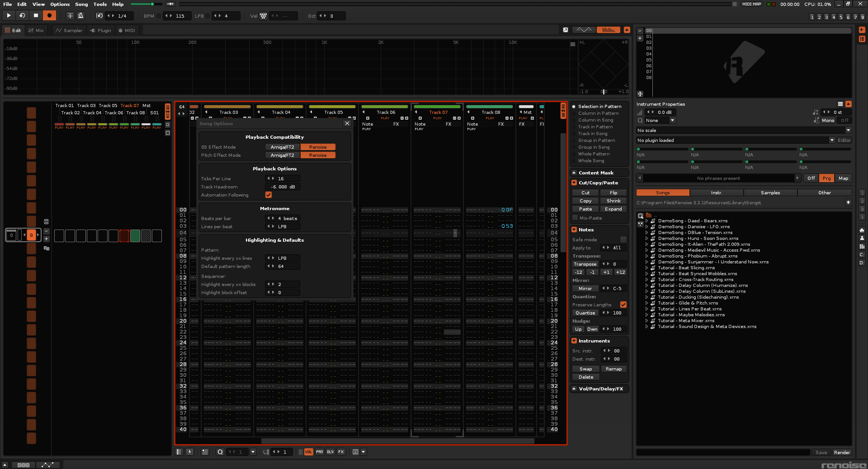
Task: Click the Quantize button
Action: point(585,313)
